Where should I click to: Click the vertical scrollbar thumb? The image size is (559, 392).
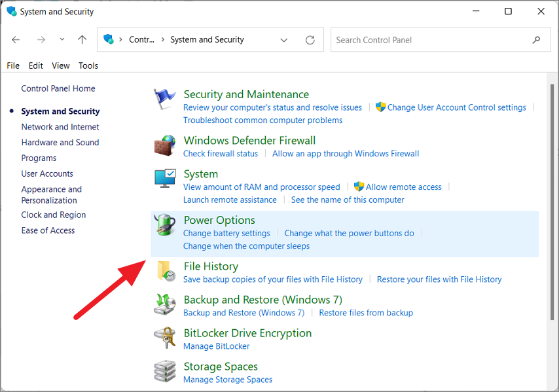click(x=552, y=202)
